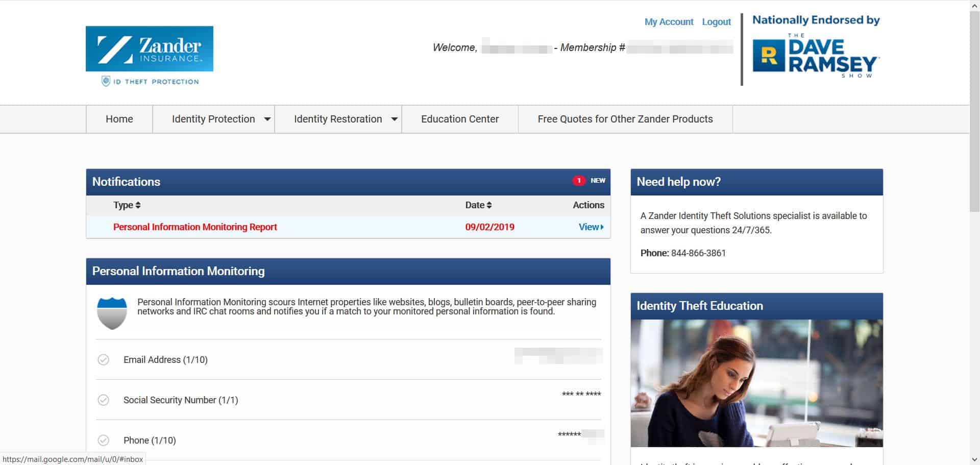Image resolution: width=980 pixels, height=465 pixels.
Task: Toggle the Email Address check circle
Action: point(104,360)
